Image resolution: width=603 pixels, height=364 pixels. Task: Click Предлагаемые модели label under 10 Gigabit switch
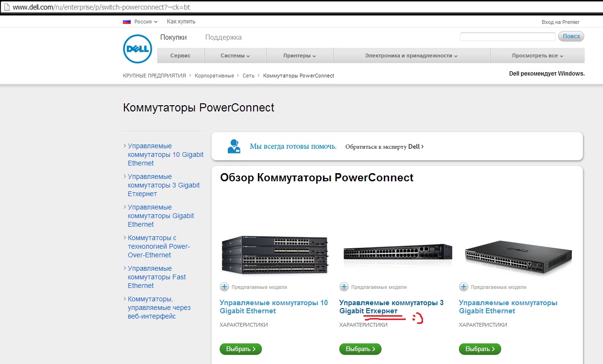(259, 287)
